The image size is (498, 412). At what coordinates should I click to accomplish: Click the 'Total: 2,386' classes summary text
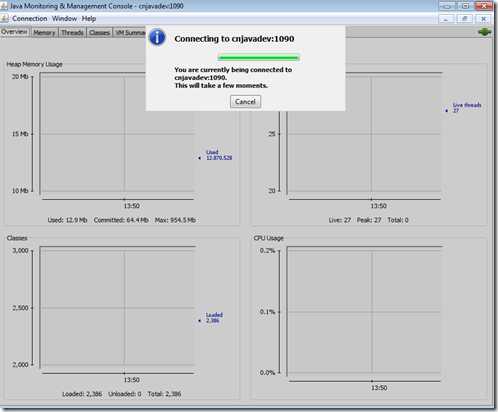164,394
